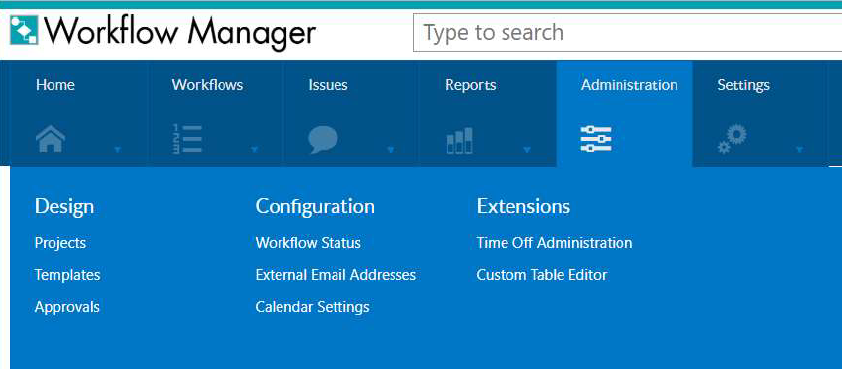The image size is (842, 369).
Task: Click the Settings gears icon
Action: coord(732,139)
